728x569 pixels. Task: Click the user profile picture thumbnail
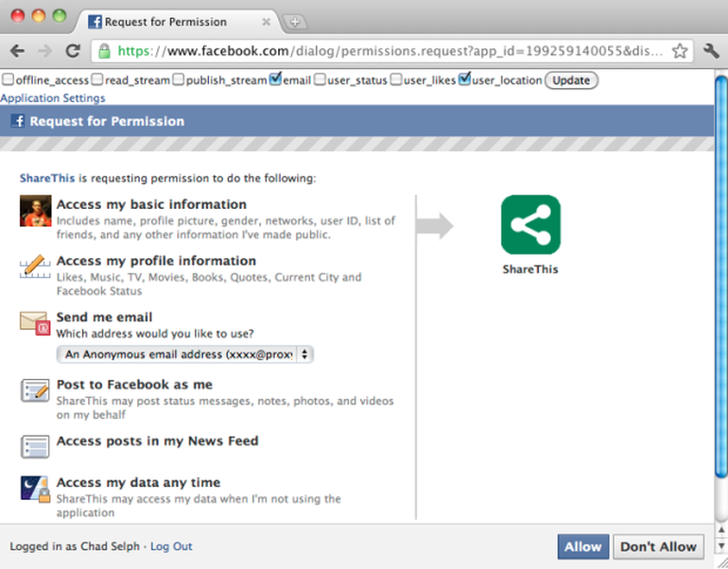(35, 211)
